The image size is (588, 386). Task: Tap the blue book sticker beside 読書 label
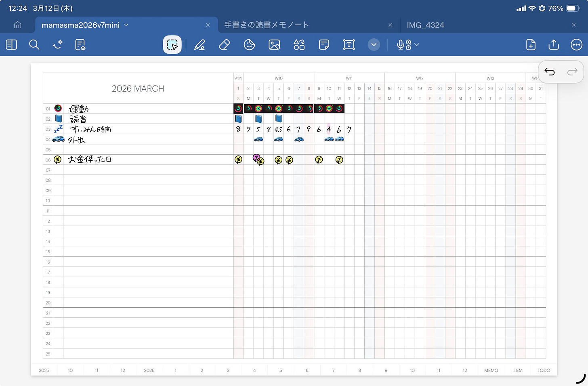tap(59, 119)
